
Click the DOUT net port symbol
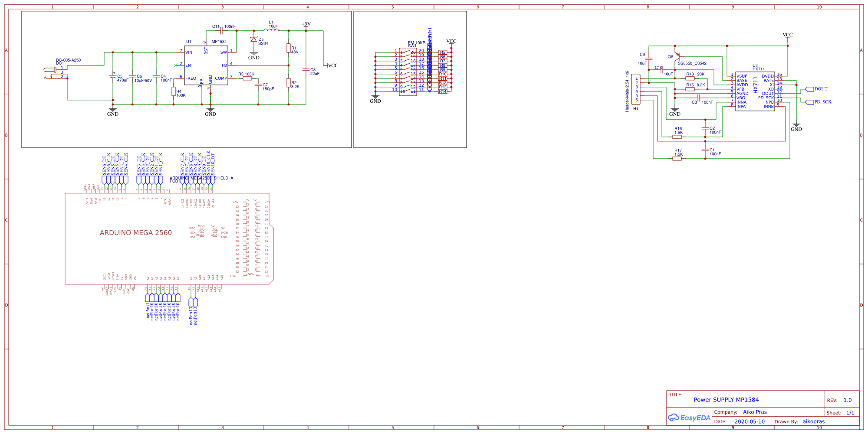click(809, 89)
